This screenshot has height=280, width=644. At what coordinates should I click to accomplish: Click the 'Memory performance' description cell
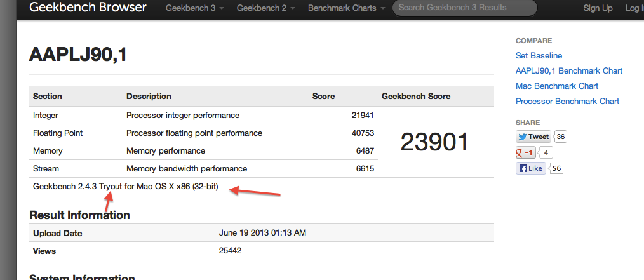(x=166, y=150)
